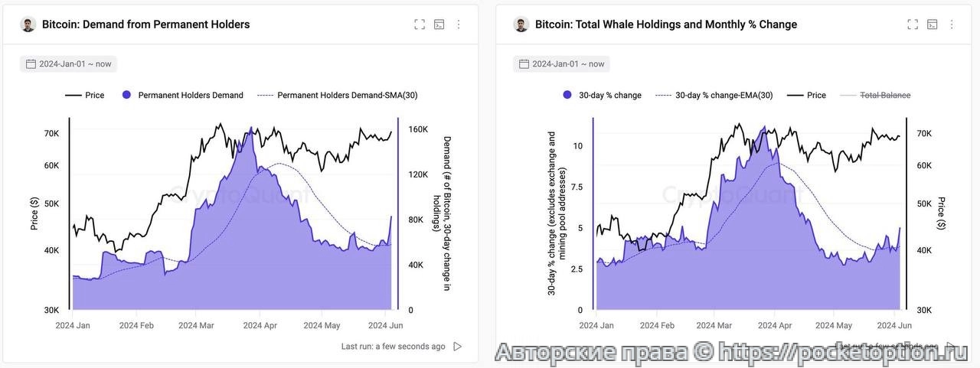Click author avatar beside Whale Holdings title

(521, 24)
